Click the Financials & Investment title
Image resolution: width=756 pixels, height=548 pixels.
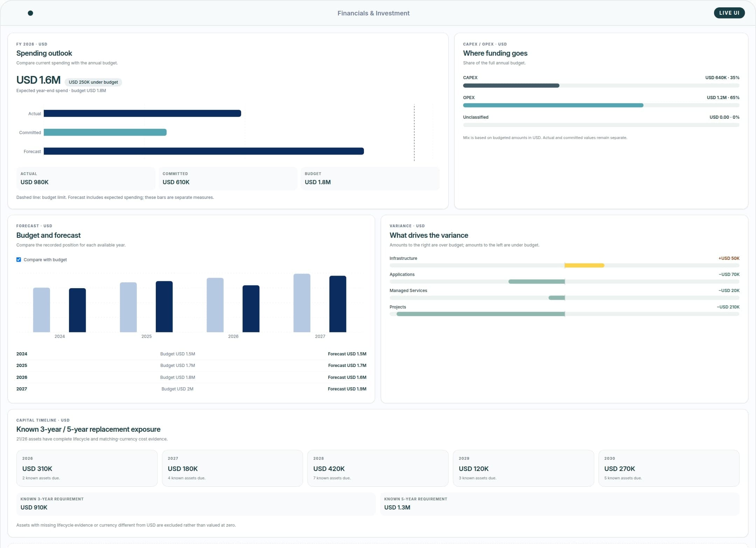click(x=373, y=13)
